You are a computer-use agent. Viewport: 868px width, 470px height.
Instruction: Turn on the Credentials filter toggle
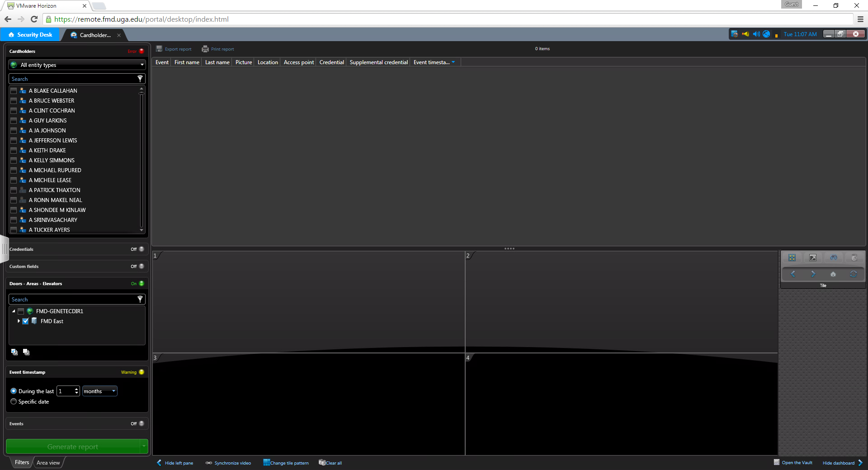coord(141,249)
